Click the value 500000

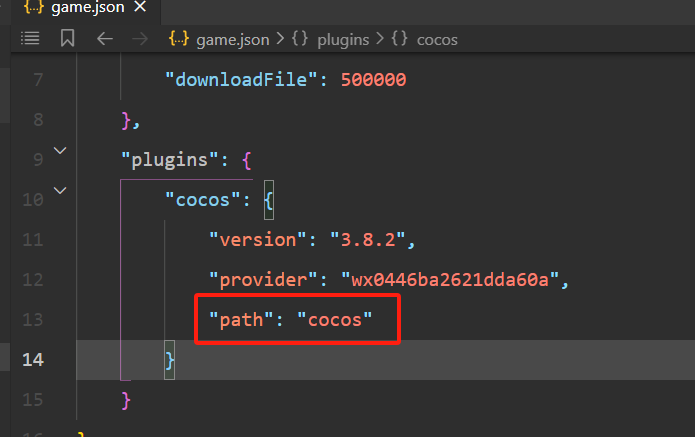373,80
